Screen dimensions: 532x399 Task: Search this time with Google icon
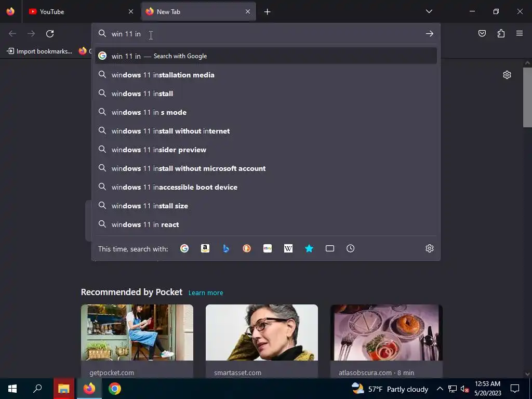click(184, 248)
